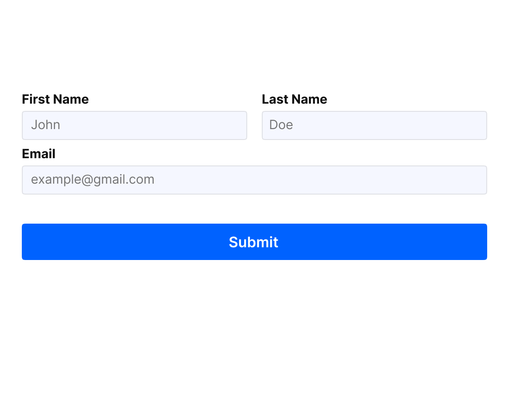
Task: Submit the form using Submit button
Action: pyautogui.click(x=254, y=242)
